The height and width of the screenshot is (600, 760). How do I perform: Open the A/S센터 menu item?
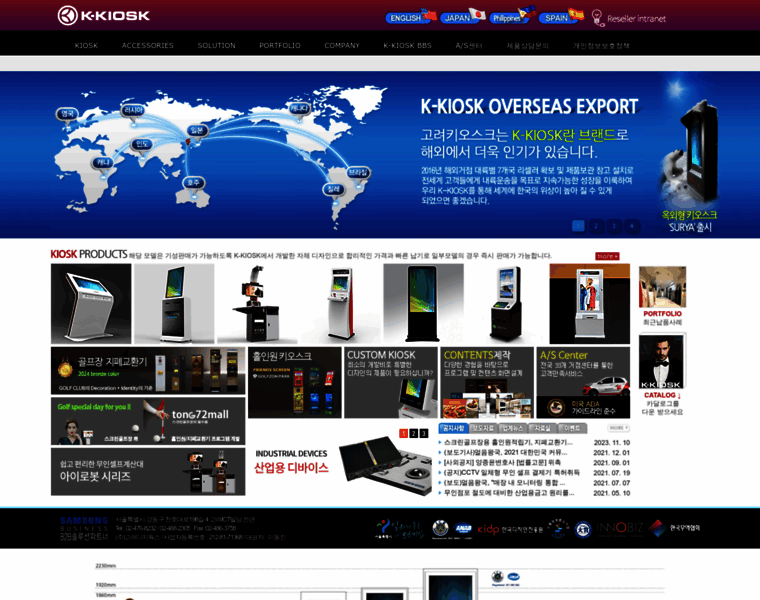click(469, 45)
